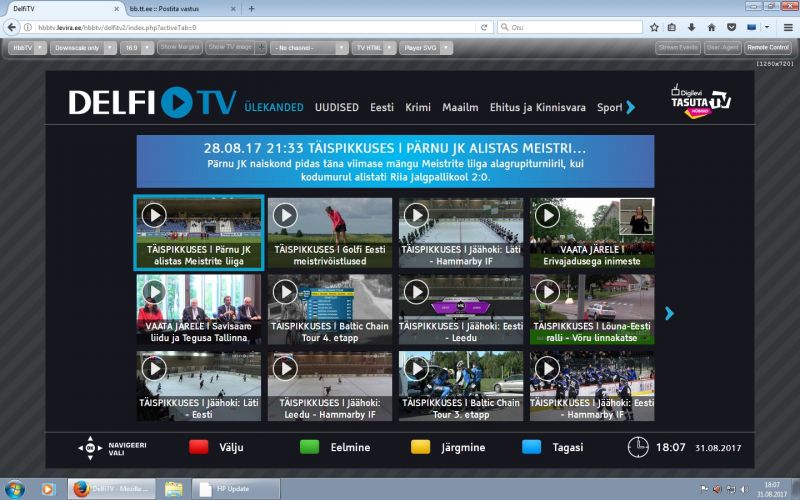Click the yellow Järgmine button
Screen dimensions: 800x500
(x=420, y=447)
